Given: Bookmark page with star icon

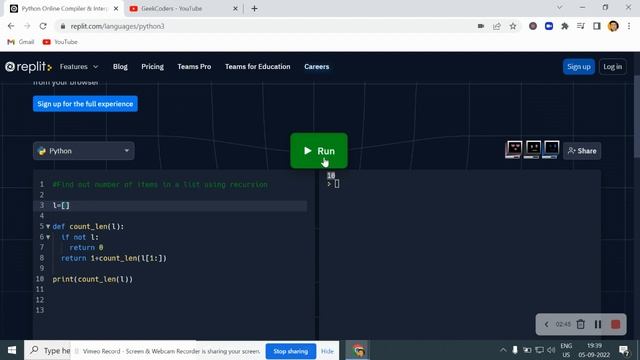Looking at the screenshot, I should pyautogui.click(x=513, y=26).
